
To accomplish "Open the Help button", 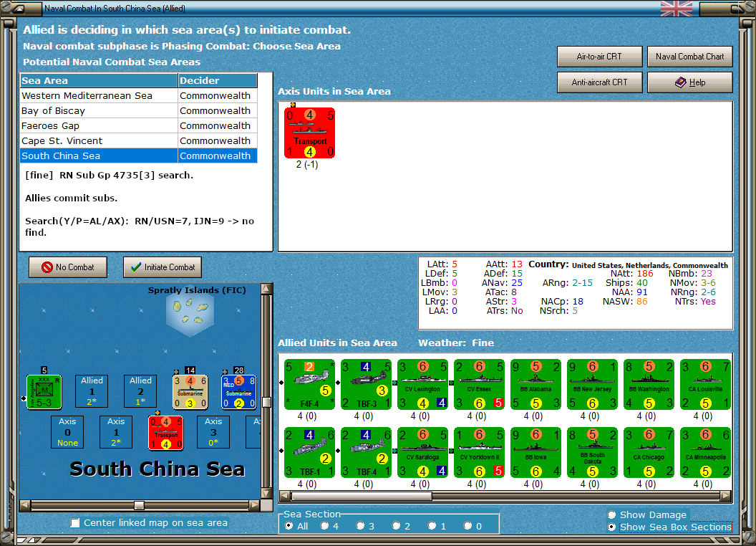I will (x=690, y=82).
